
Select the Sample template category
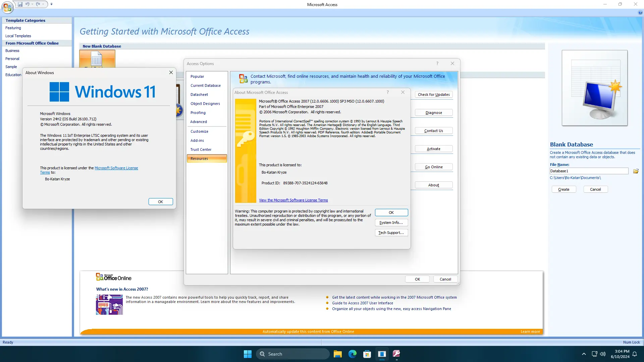(x=11, y=67)
